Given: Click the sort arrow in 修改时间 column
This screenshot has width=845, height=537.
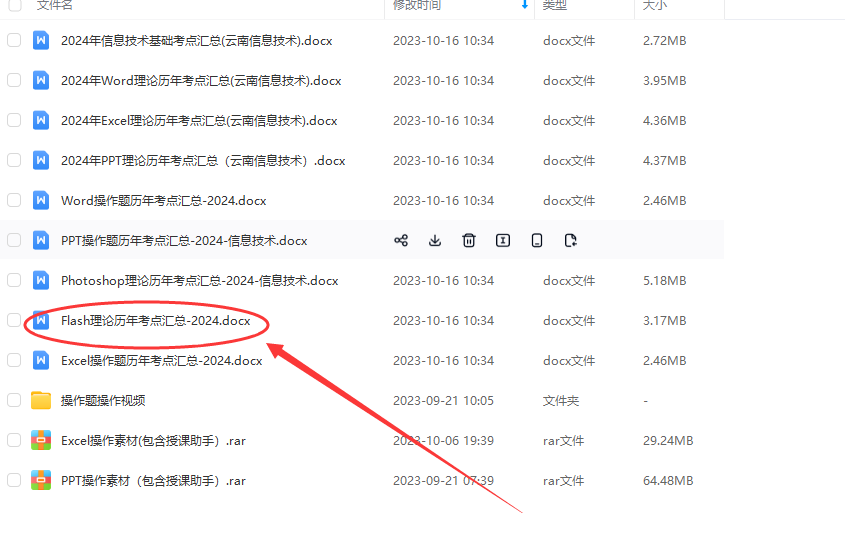Looking at the screenshot, I should pos(524,5).
